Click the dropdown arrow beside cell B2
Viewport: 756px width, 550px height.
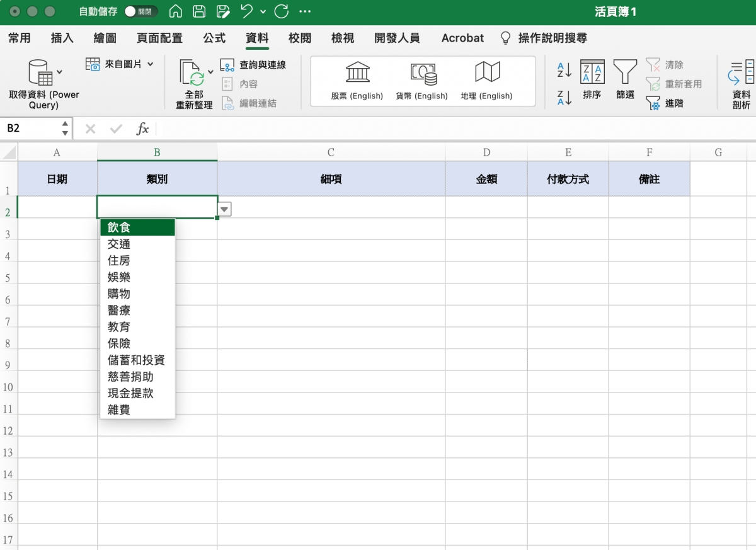[x=224, y=209]
